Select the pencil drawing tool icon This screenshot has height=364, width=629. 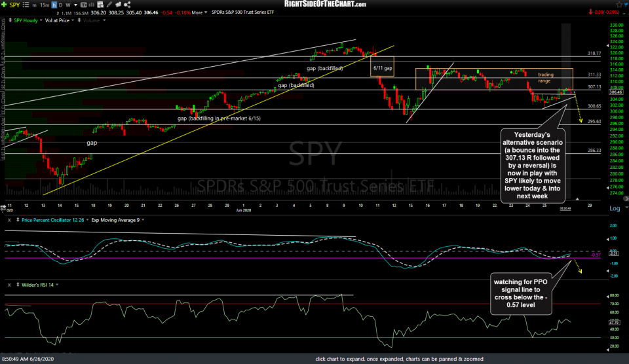tap(109, 5)
